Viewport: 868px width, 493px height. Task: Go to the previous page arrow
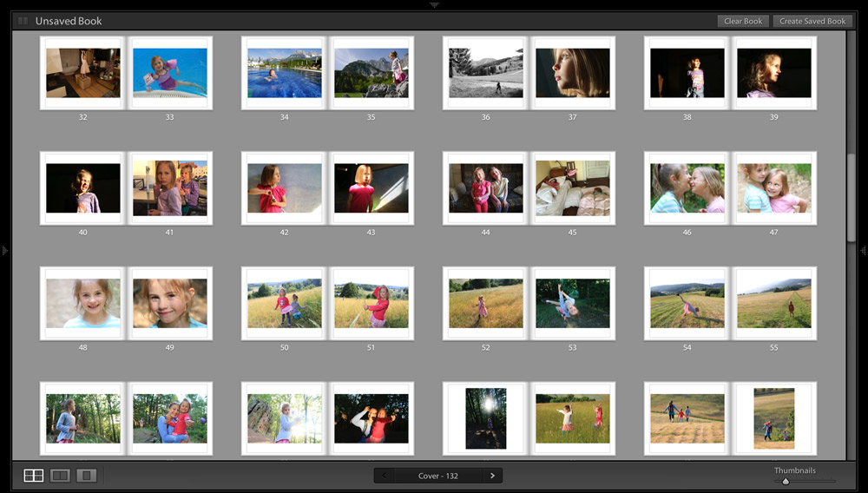[385, 476]
